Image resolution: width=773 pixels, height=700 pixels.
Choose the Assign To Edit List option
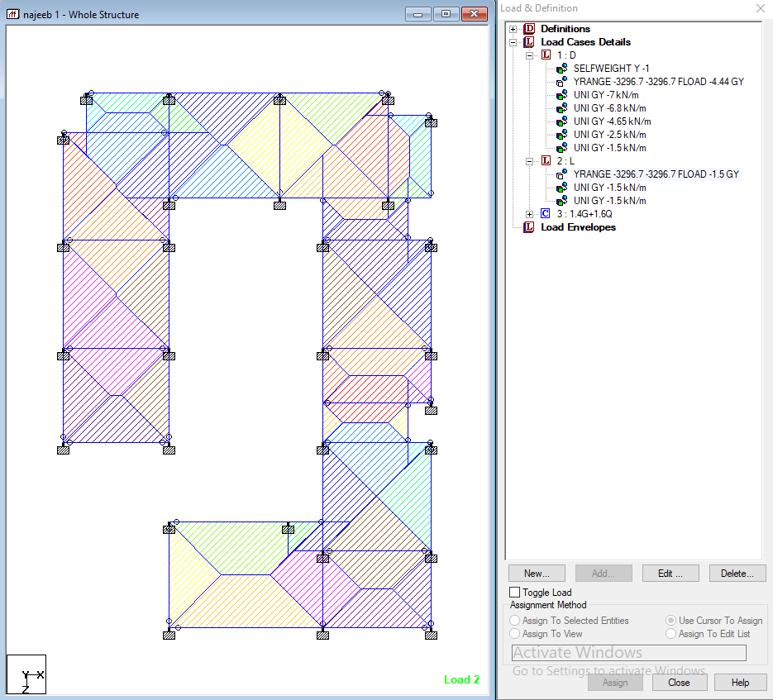(670, 633)
